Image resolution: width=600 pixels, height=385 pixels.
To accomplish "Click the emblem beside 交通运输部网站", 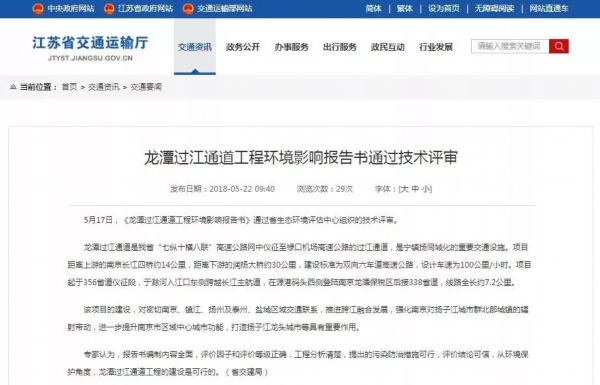I will 188,8.
